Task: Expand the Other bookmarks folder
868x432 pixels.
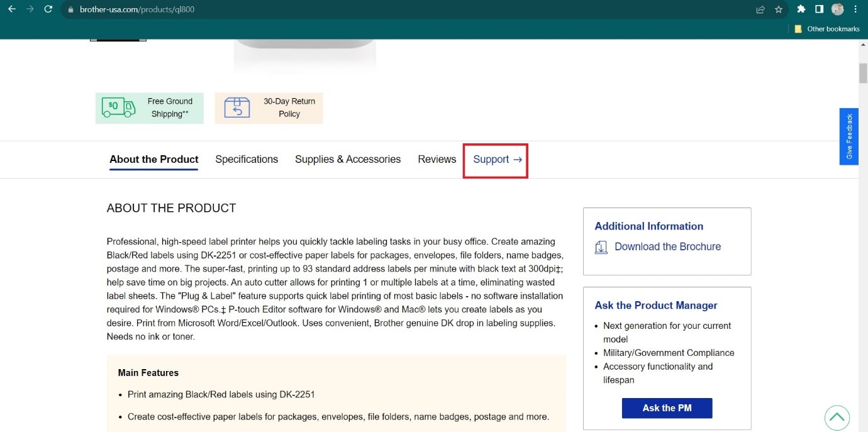Action: click(826, 28)
